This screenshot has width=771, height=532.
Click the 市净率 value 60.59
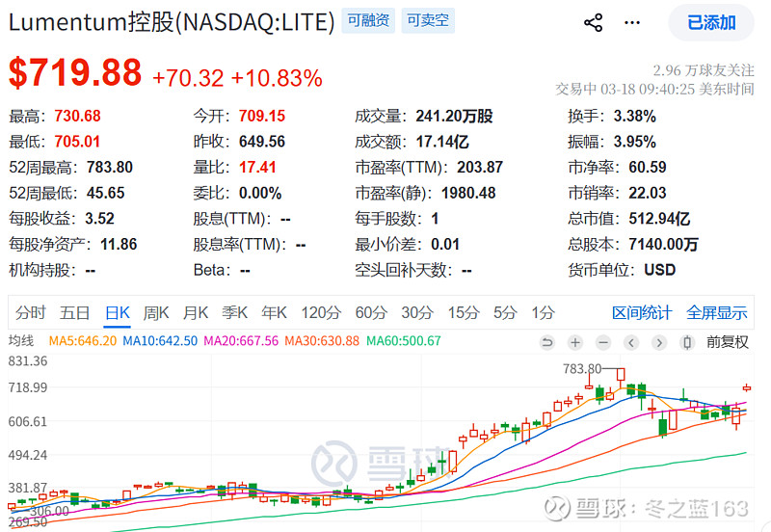[x=648, y=167]
